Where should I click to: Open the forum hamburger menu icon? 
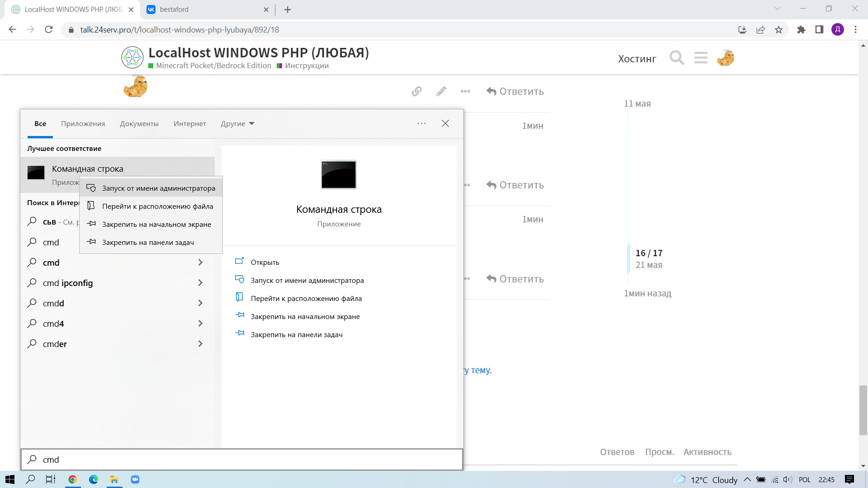(x=701, y=58)
